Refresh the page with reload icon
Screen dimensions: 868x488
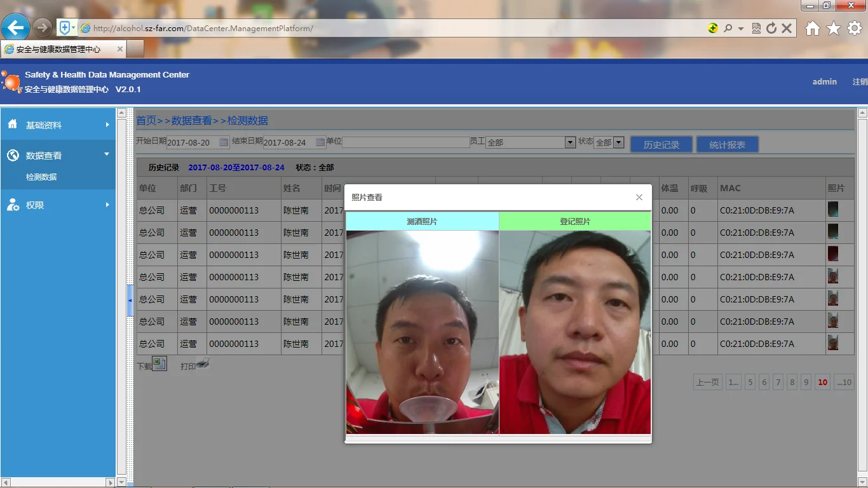771,29
